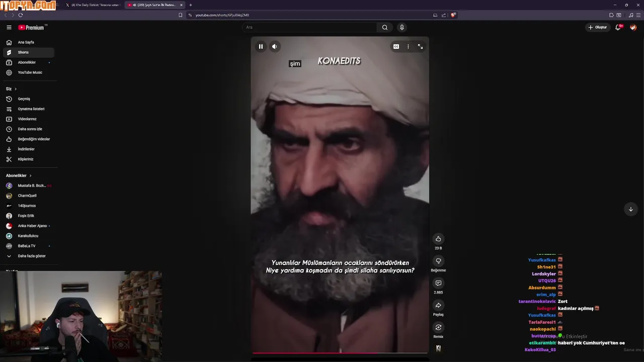Dislike the Short with thumbs down
Image resolution: width=644 pixels, height=362 pixels.
[438, 261]
